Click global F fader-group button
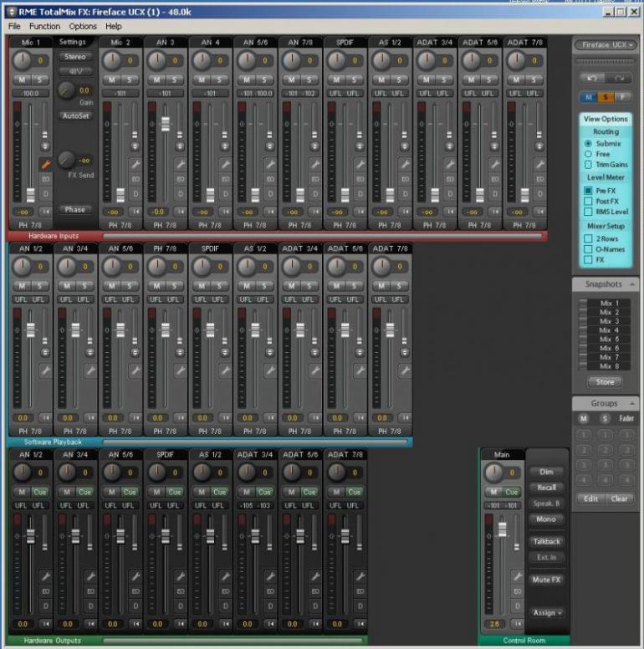The height and width of the screenshot is (649, 644). point(622,97)
